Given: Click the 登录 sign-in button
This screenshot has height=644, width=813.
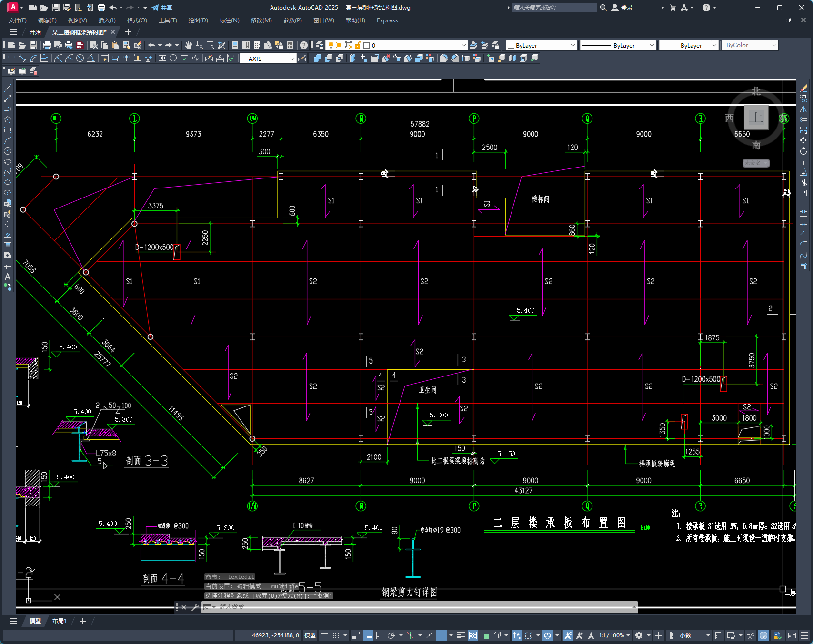Looking at the screenshot, I should click(x=622, y=8).
